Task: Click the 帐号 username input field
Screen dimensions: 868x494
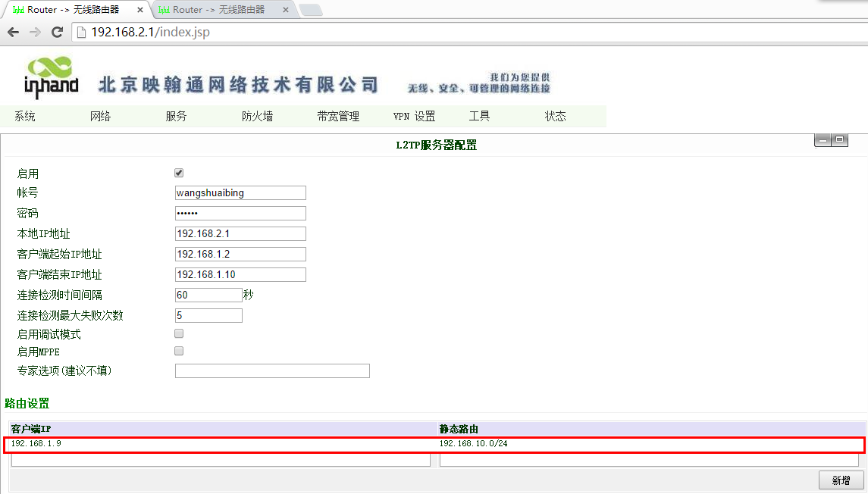Action: (x=240, y=193)
